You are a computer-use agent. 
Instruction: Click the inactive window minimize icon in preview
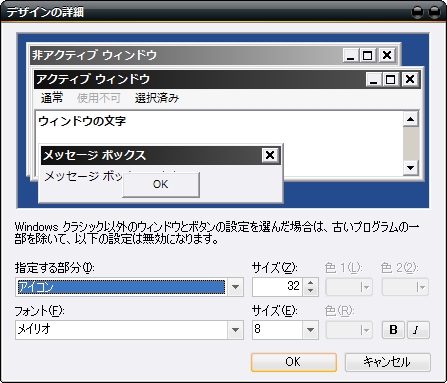pyautogui.click(x=350, y=55)
